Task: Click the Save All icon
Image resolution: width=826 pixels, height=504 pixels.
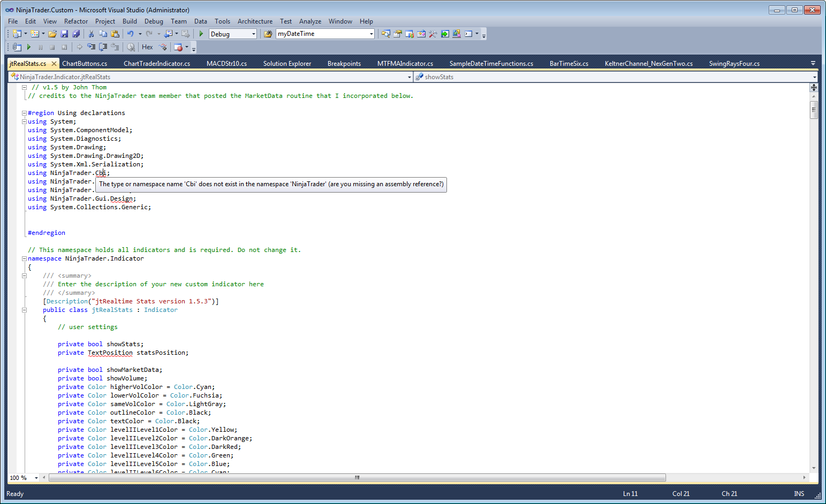Action: [76, 34]
